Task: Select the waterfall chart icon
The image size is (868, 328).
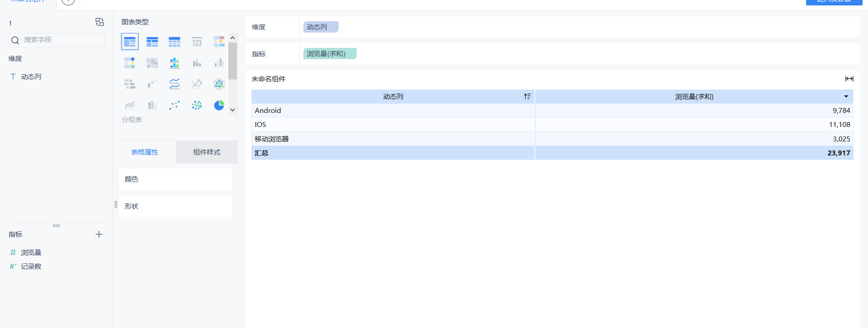Action: 152,84
